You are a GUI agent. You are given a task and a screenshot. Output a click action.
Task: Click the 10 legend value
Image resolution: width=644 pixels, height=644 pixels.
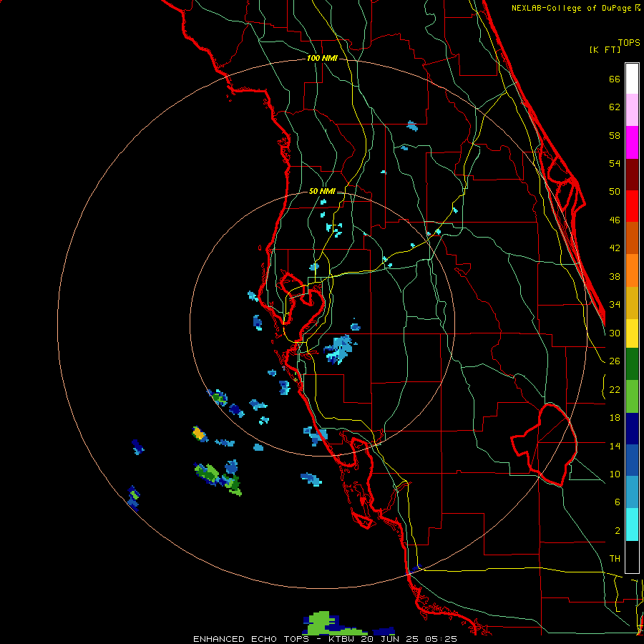click(615, 474)
